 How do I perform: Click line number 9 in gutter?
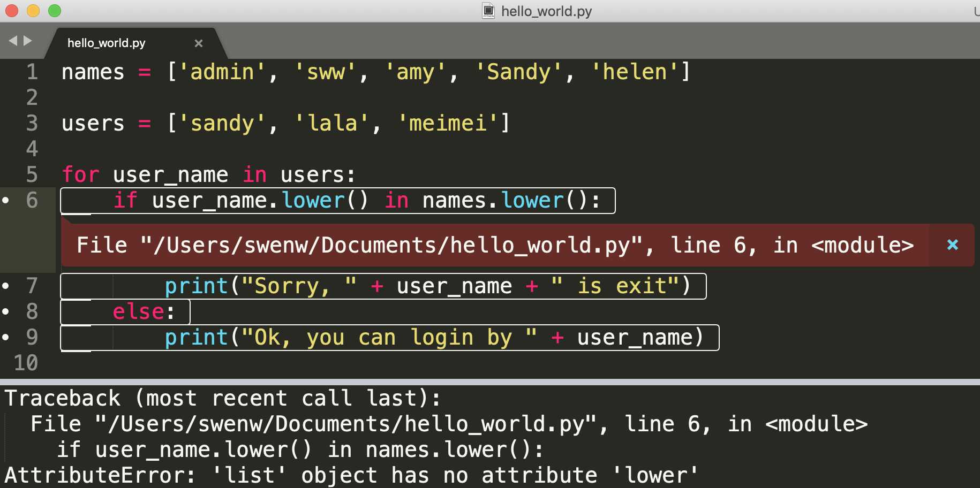point(32,337)
